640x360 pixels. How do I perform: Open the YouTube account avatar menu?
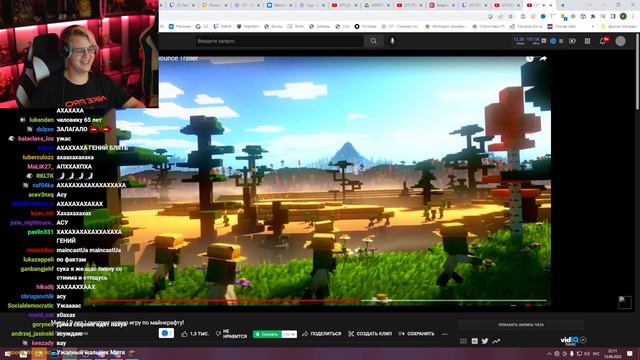pos(620,41)
